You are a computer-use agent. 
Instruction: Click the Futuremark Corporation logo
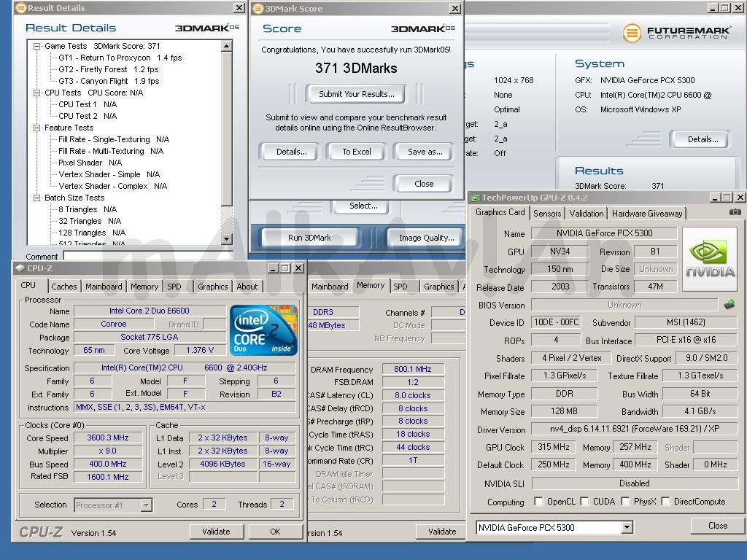click(x=676, y=32)
